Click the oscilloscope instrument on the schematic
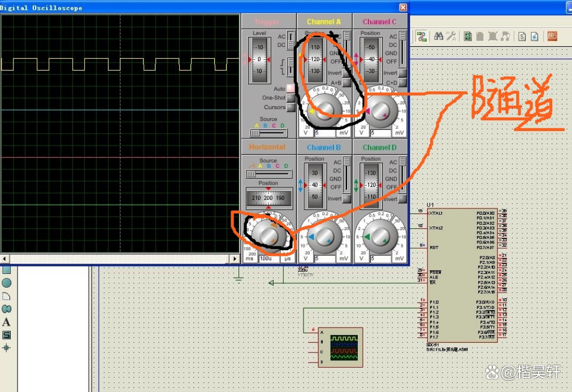Screen dimensions: 572x392 pyautogui.click(x=340, y=347)
